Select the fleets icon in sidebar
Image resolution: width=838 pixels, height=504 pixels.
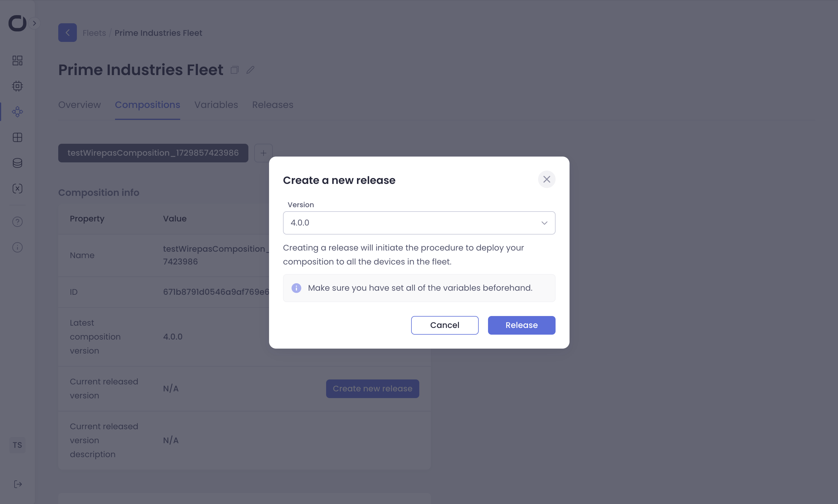click(x=17, y=112)
